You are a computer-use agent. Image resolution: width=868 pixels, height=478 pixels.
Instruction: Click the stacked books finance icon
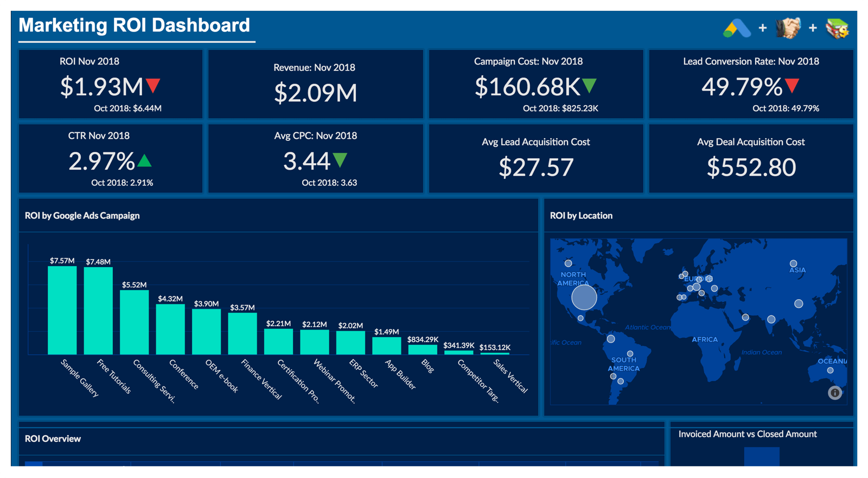click(x=837, y=28)
